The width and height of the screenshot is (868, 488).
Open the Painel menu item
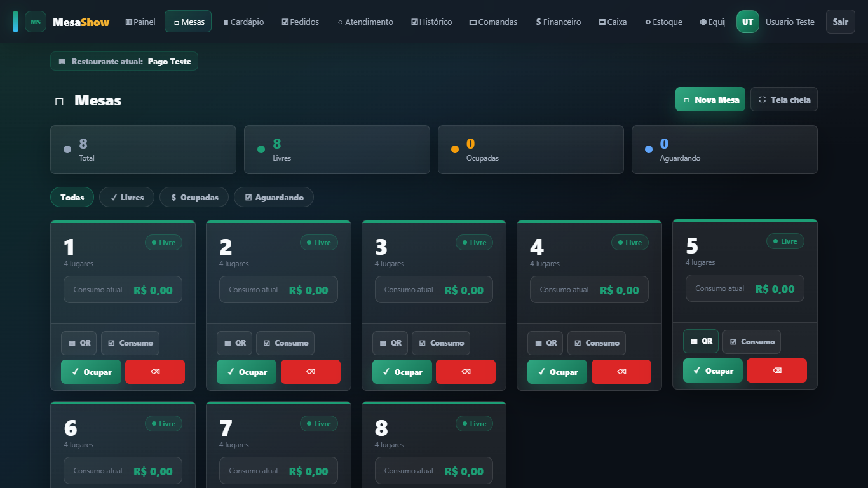pos(140,22)
